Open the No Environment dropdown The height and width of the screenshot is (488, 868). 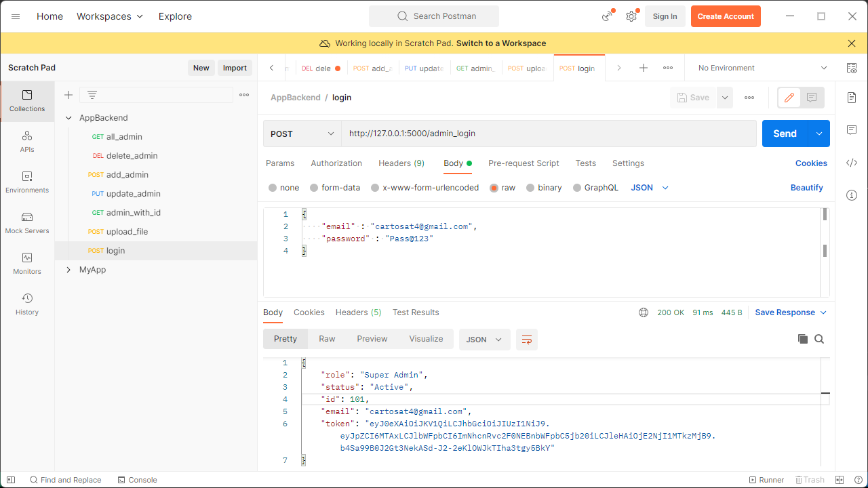[763, 68]
